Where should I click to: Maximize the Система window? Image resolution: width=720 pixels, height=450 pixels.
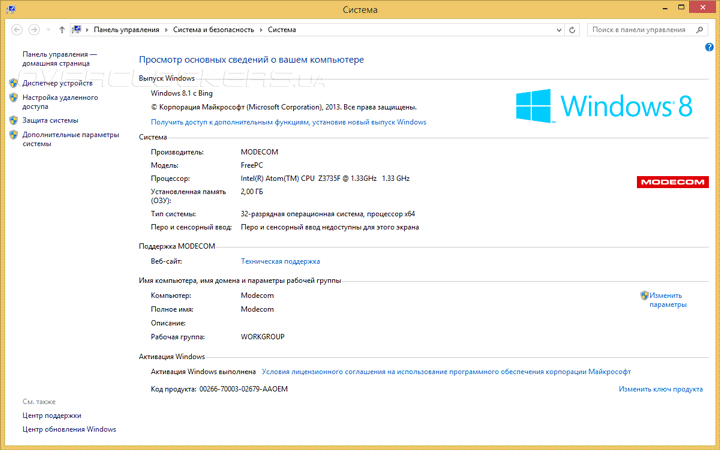[x=681, y=7]
